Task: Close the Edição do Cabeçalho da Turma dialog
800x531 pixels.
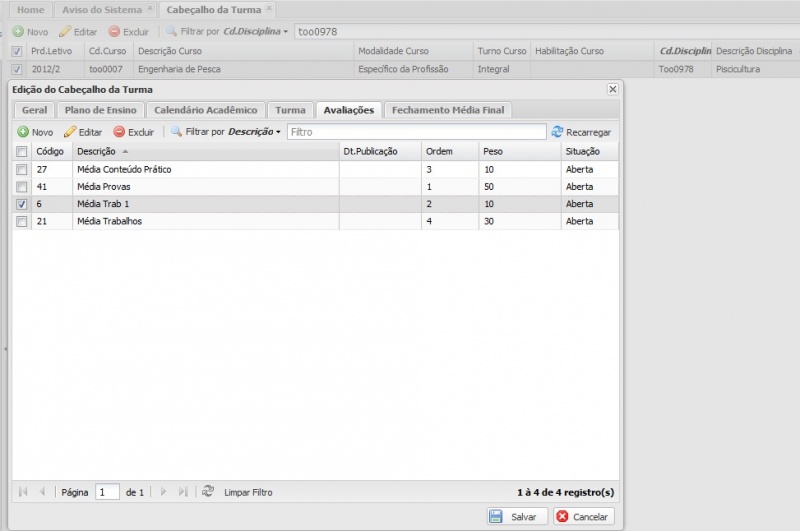Action: (612, 90)
